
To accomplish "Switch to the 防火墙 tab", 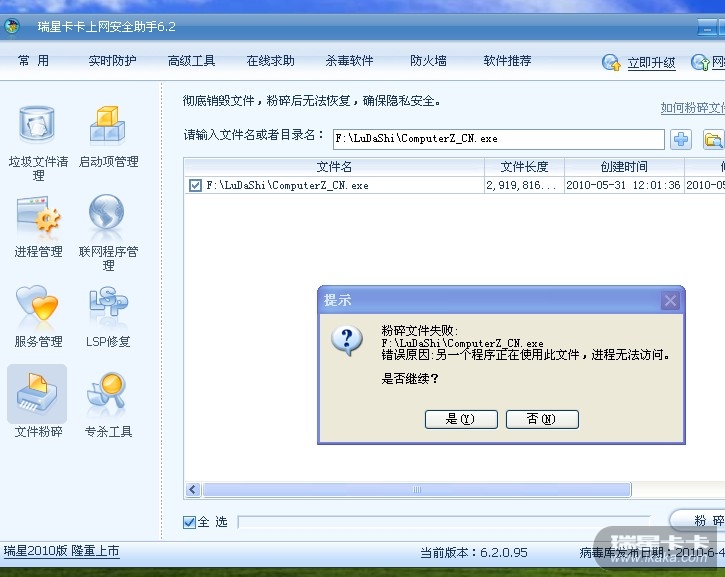I will tap(428, 61).
